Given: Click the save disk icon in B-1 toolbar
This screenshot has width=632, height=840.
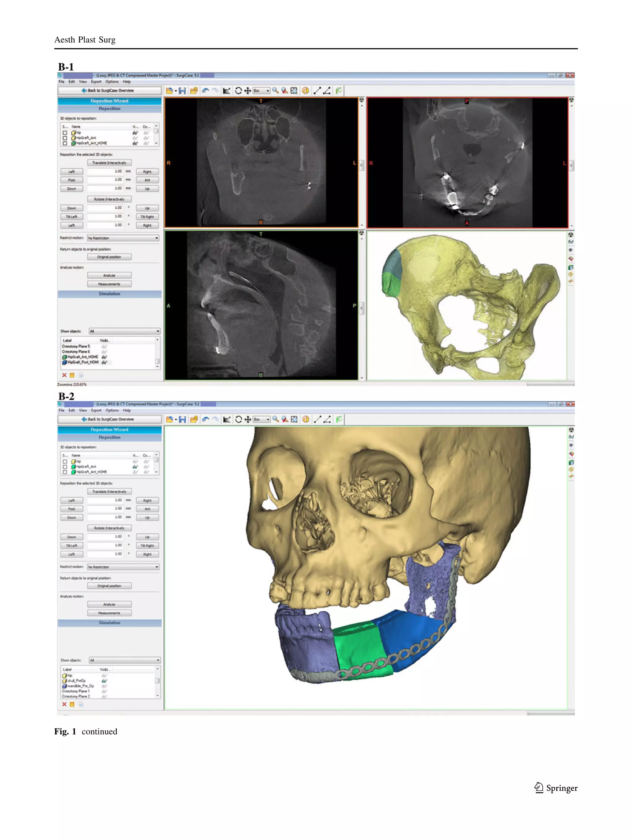Looking at the screenshot, I should (x=182, y=91).
